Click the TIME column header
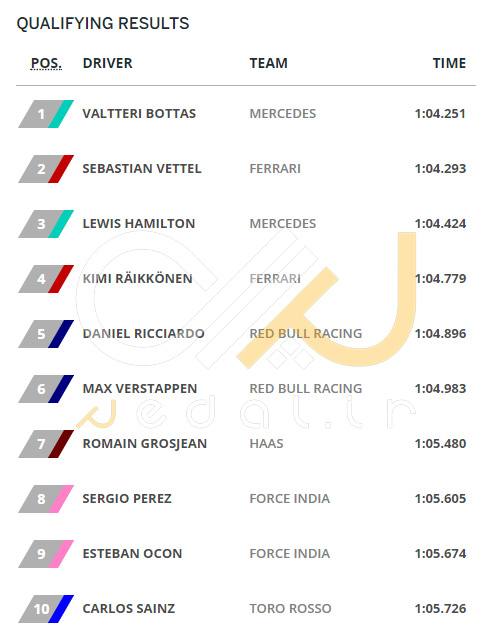The width and height of the screenshot is (490, 638). [x=449, y=63]
